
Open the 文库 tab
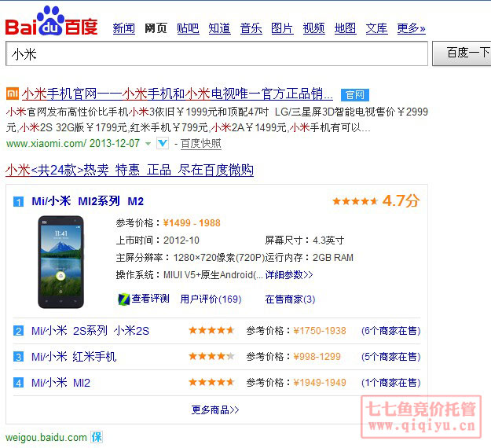(x=377, y=28)
